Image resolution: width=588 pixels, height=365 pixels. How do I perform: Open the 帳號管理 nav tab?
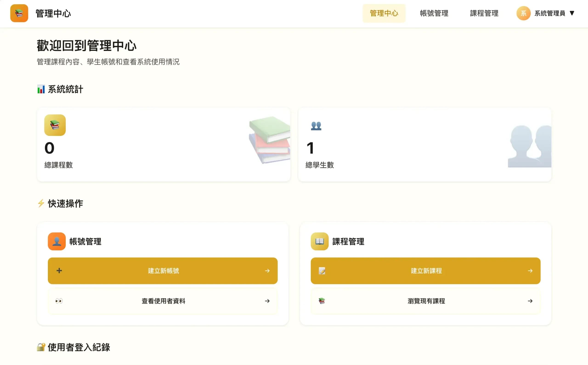point(434,13)
